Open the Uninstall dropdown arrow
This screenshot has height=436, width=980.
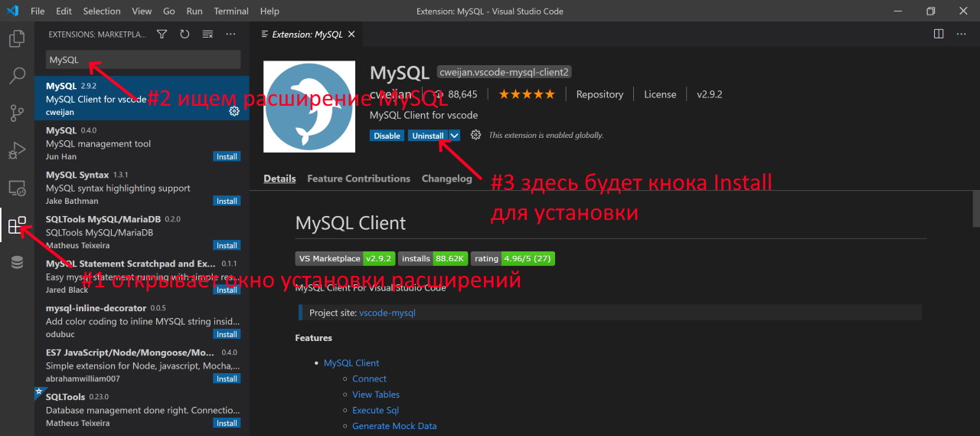point(455,136)
